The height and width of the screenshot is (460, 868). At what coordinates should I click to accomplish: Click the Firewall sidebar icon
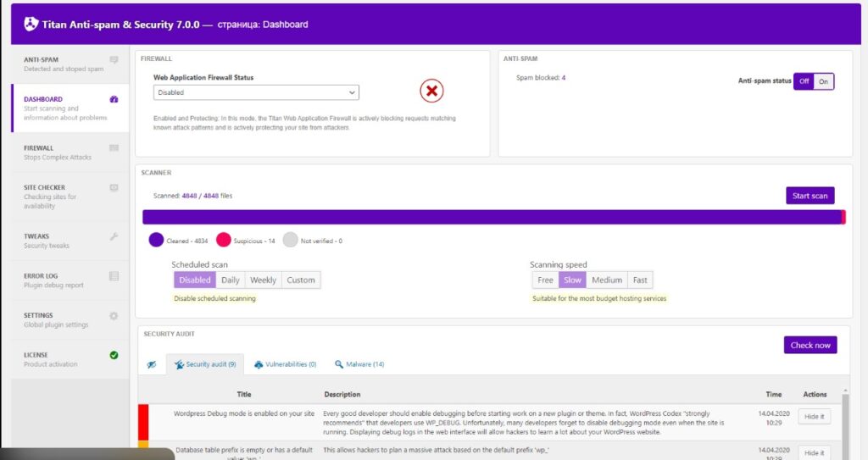[x=114, y=147]
